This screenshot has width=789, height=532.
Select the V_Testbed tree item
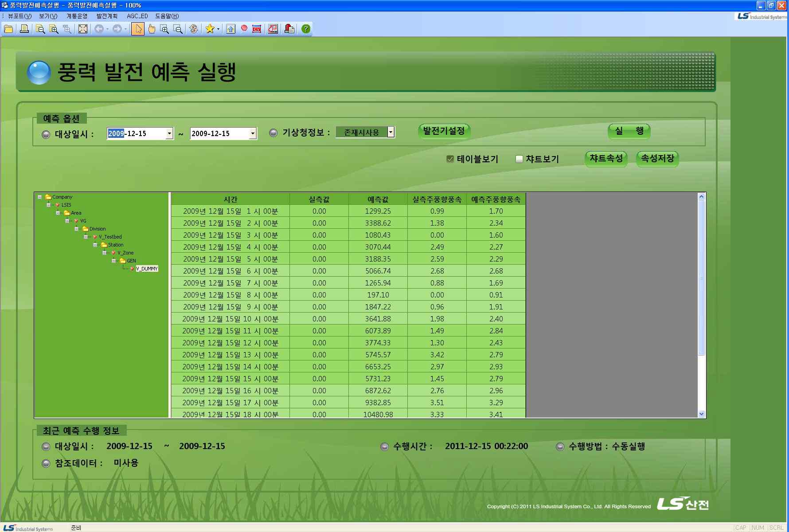(x=110, y=237)
